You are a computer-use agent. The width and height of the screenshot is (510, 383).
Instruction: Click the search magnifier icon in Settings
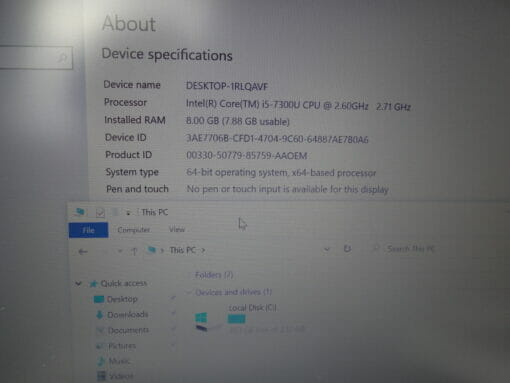[62, 58]
